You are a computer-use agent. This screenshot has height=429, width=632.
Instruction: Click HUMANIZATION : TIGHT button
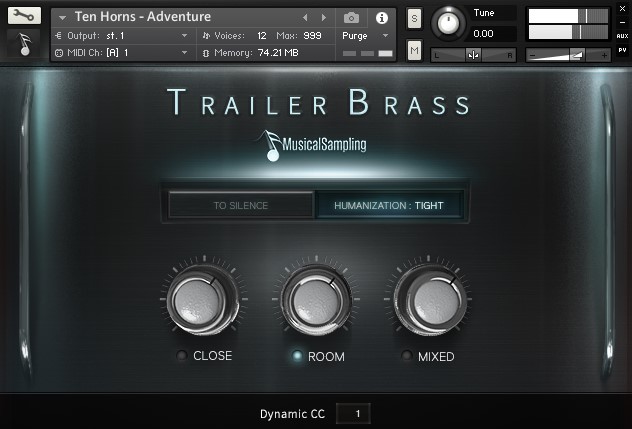tap(389, 206)
